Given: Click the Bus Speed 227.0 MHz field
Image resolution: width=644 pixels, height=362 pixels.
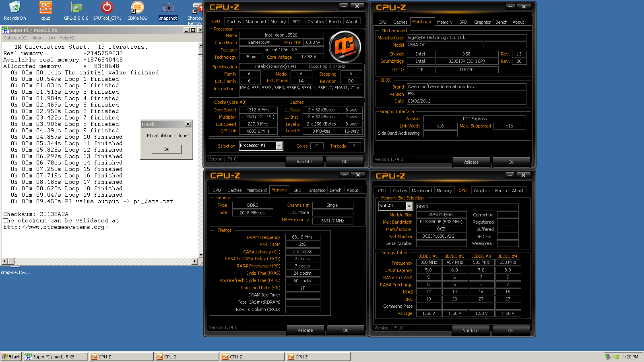Looking at the screenshot, I should point(258,124).
